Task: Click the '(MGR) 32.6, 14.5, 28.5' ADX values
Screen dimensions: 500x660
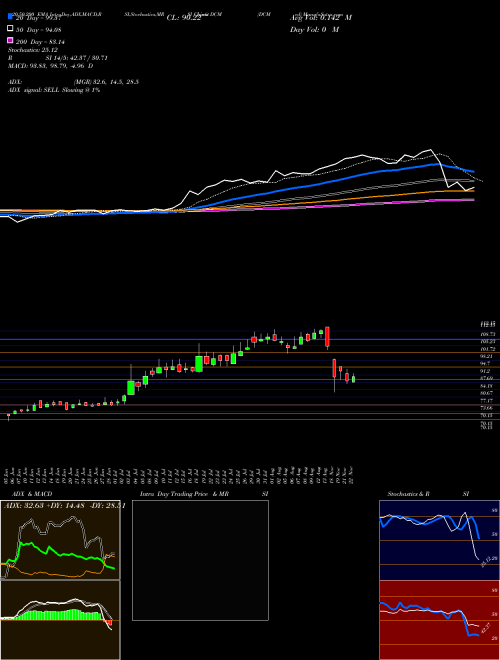Action: pyautogui.click(x=106, y=82)
